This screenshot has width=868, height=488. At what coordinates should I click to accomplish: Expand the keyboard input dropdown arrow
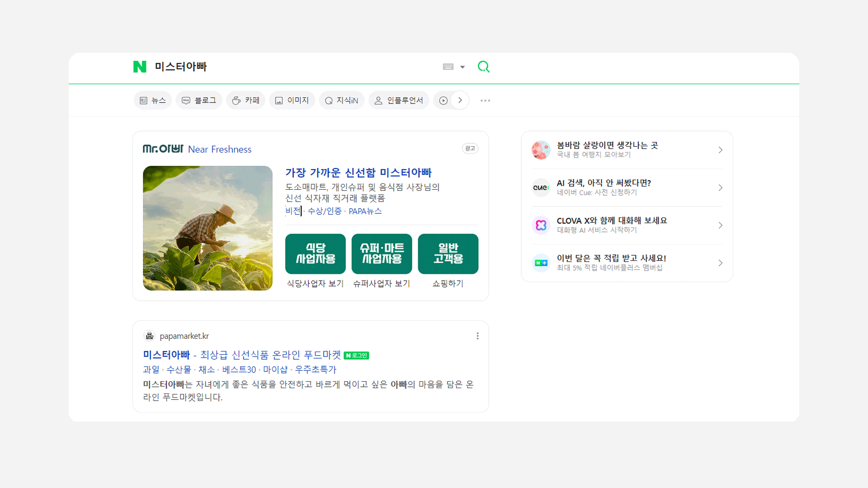coord(462,67)
